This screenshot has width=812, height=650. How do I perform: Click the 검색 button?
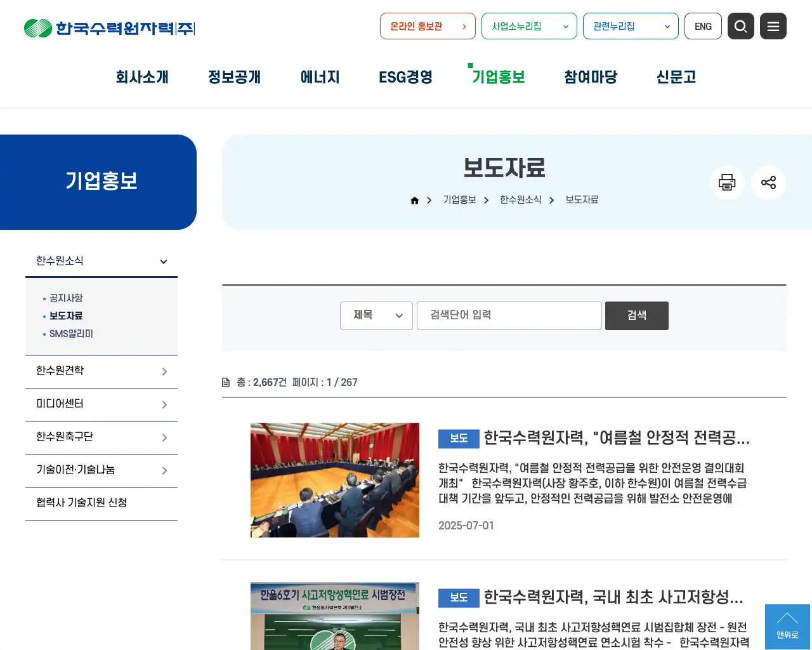tap(637, 315)
